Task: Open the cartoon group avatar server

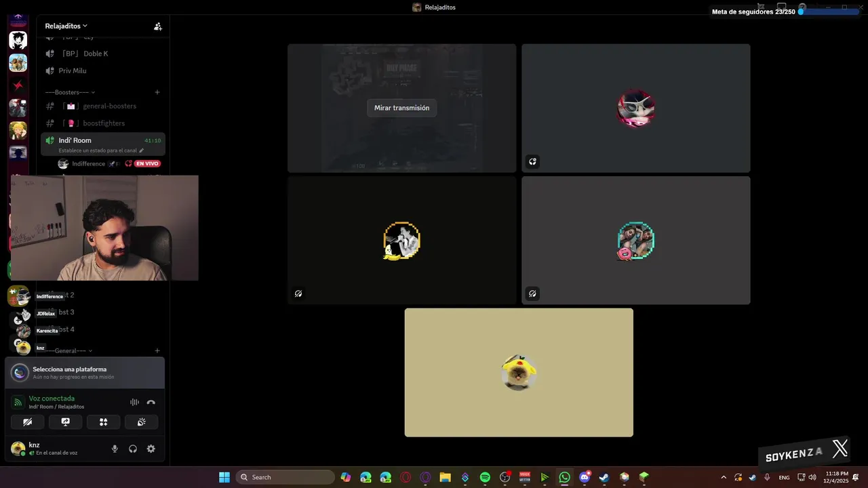Action: (x=18, y=63)
